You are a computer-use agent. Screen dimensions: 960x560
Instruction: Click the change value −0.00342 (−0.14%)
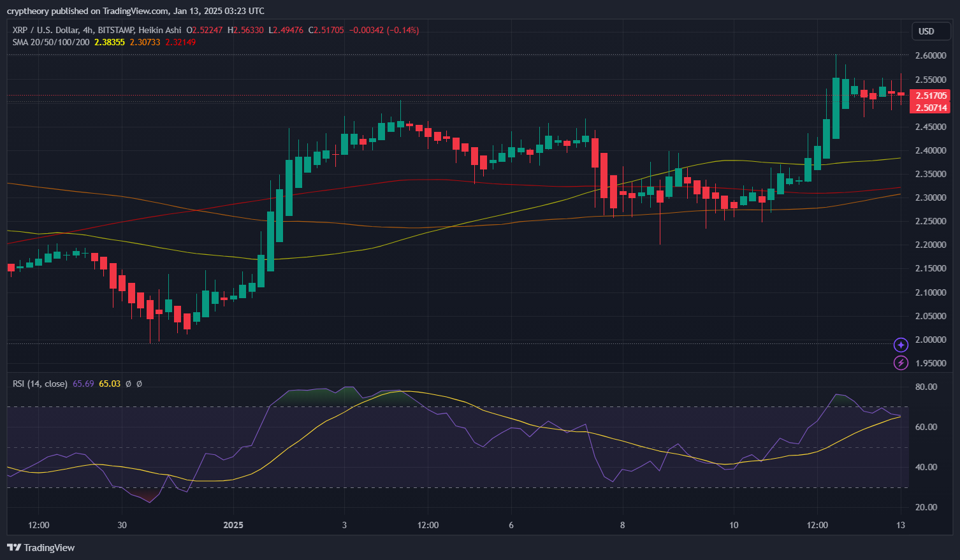point(384,30)
